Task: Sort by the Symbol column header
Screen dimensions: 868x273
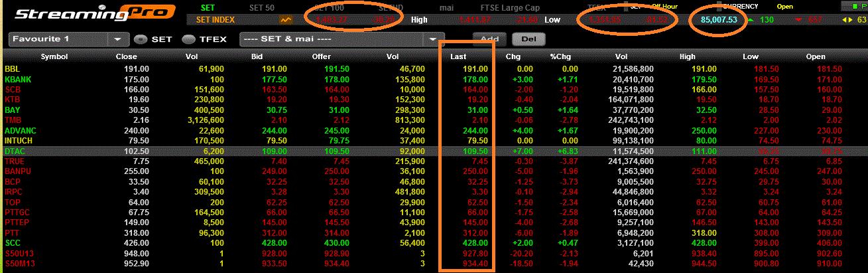Action: (x=54, y=56)
